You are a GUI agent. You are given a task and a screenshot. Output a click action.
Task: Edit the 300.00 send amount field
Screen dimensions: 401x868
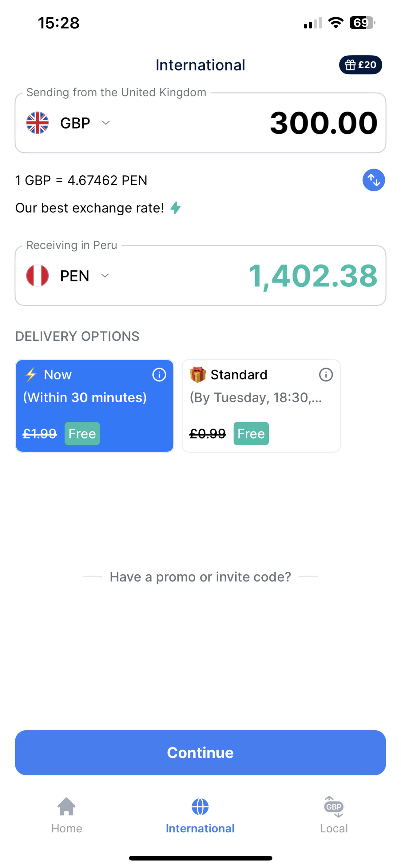click(x=323, y=123)
